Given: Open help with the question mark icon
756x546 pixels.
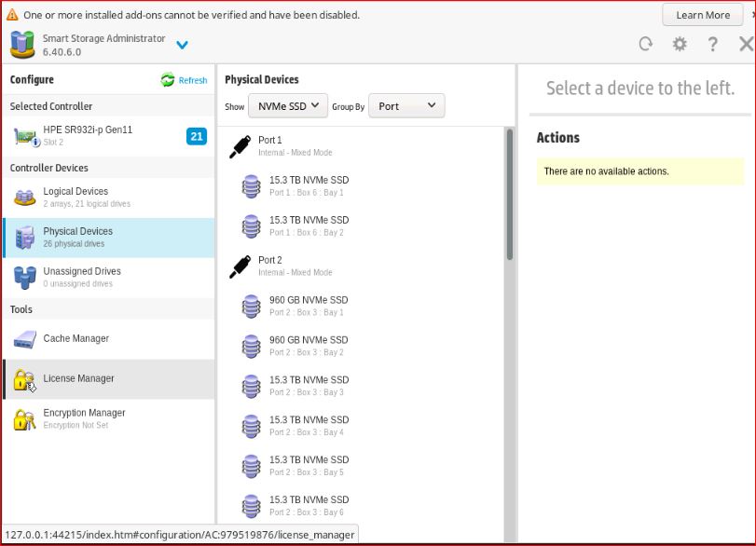Looking at the screenshot, I should point(713,44).
